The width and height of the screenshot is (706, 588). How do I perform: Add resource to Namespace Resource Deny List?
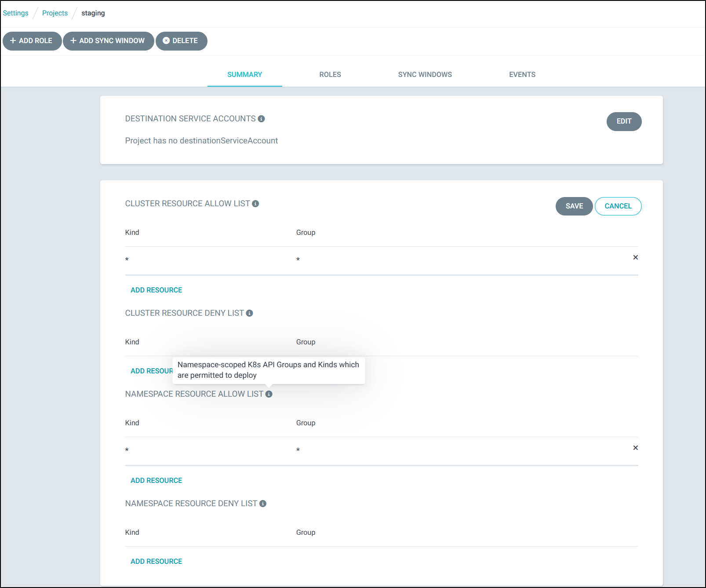point(156,561)
